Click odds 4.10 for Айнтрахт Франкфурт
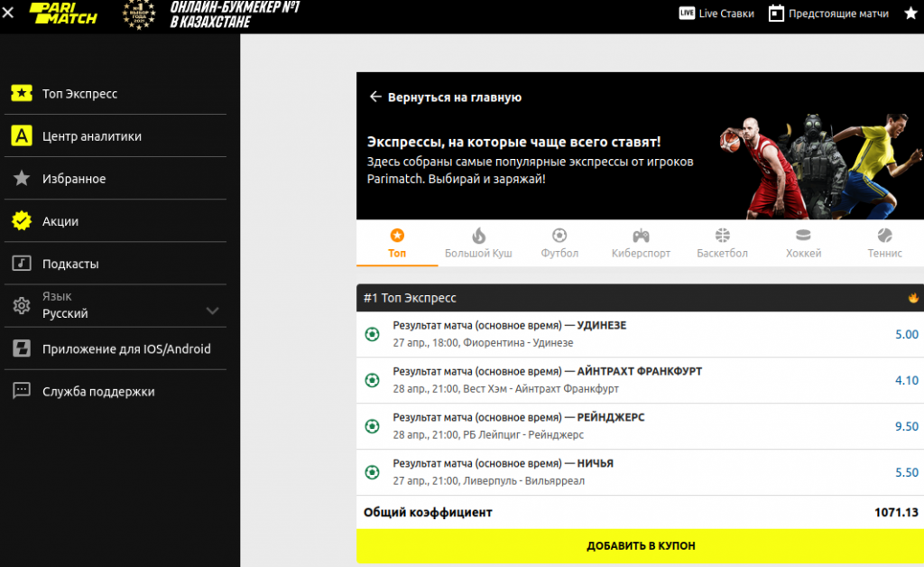 click(x=907, y=380)
